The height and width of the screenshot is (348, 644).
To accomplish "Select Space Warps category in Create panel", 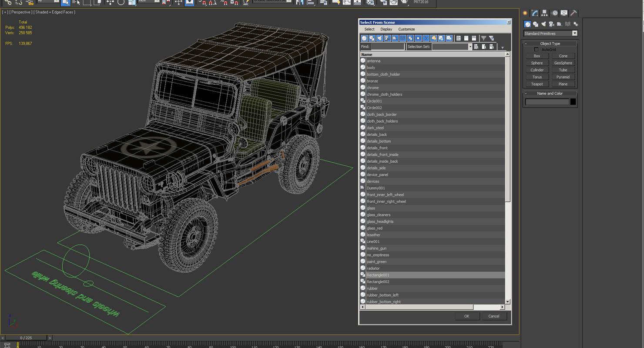I will (567, 24).
